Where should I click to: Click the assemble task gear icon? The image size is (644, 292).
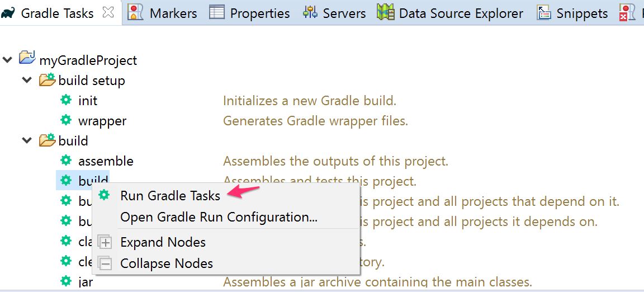(66, 161)
